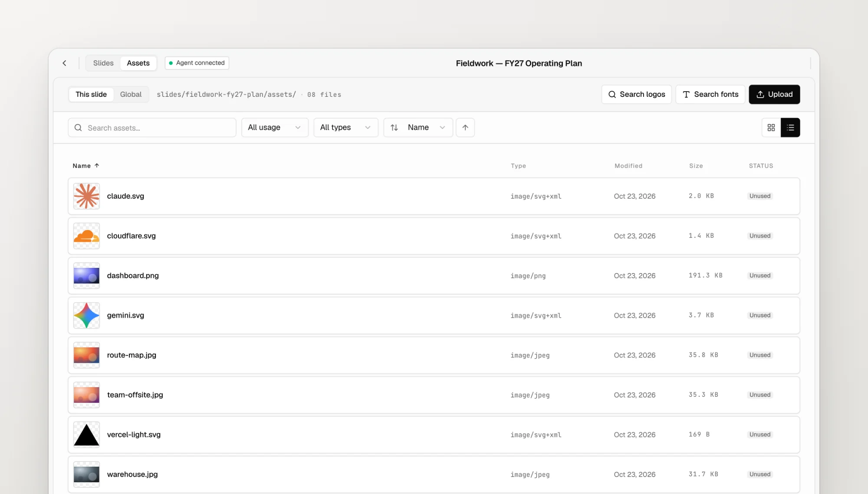Image resolution: width=868 pixels, height=494 pixels.
Task: Select the team-offsite.jpg file name
Action: point(135,395)
